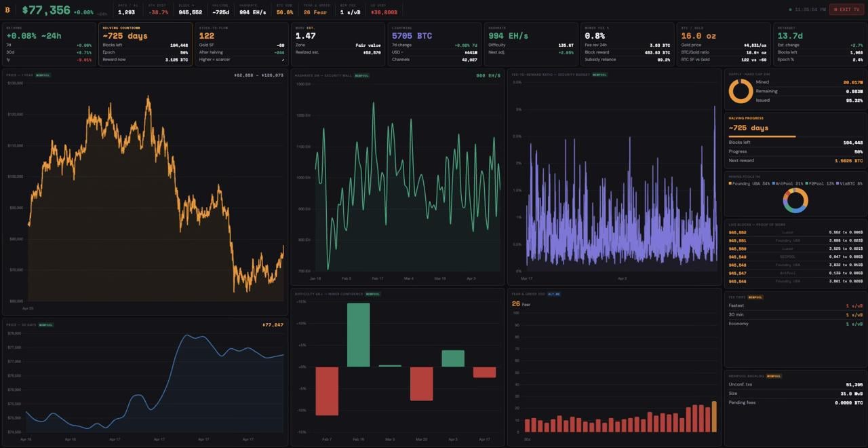
Task: Click the Fear & Greed stat in top bar
Action: coord(316,10)
